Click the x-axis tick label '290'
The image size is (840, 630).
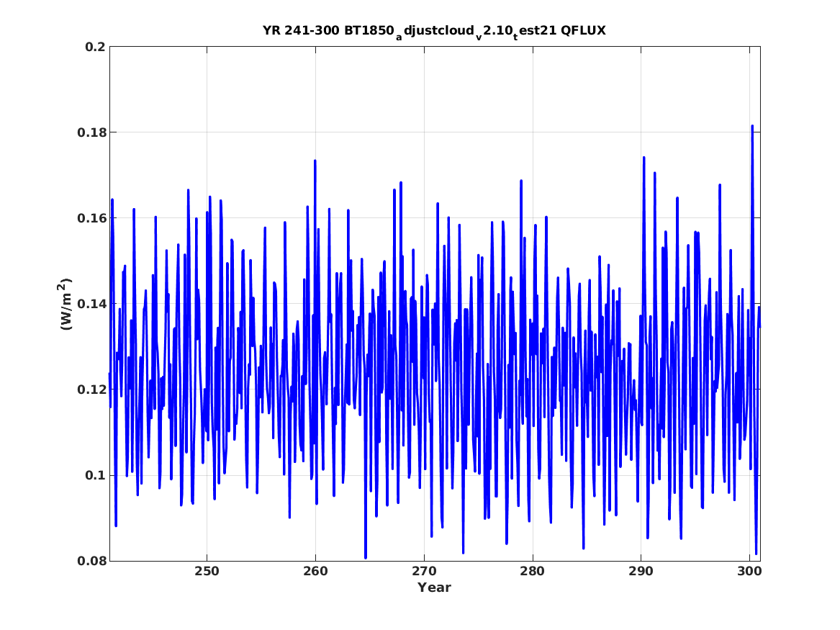click(641, 572)
